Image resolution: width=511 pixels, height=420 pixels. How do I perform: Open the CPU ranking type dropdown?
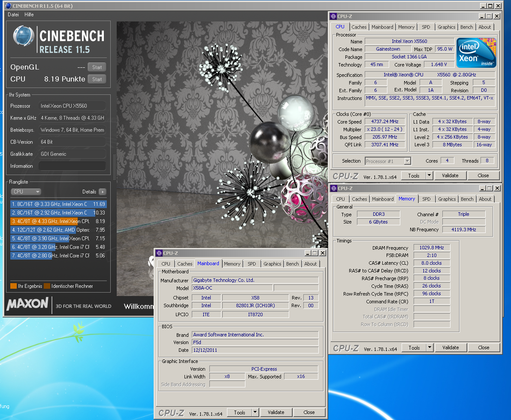(x=26, y=192)
